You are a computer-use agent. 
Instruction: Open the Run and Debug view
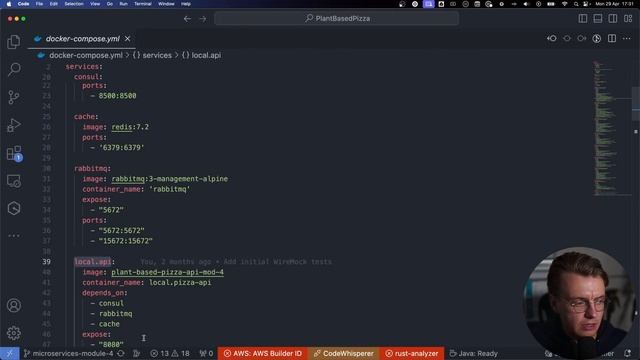click(x=14, y=125)
